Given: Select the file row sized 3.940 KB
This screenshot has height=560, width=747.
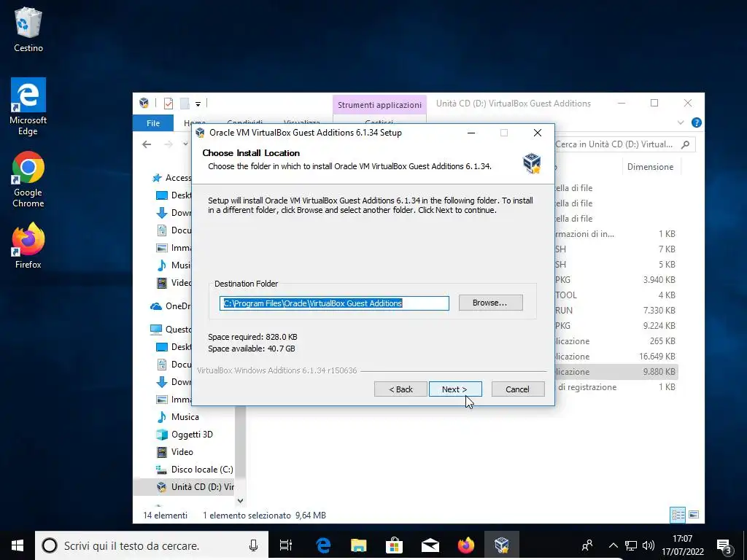Looking at the screenshot, I should (616, 279).
